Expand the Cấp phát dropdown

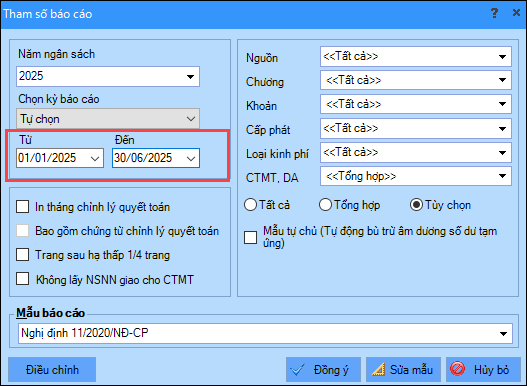[x=502, y=128]
